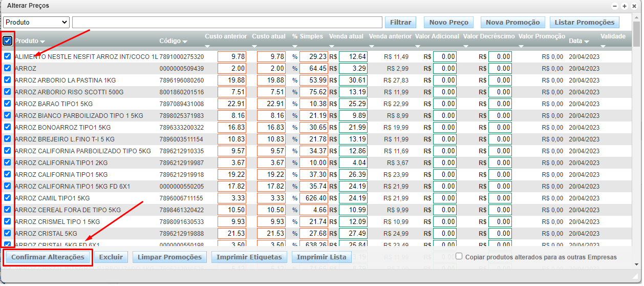
Task: Open the Produto filter type dropdown
Action: pos(36,22)
